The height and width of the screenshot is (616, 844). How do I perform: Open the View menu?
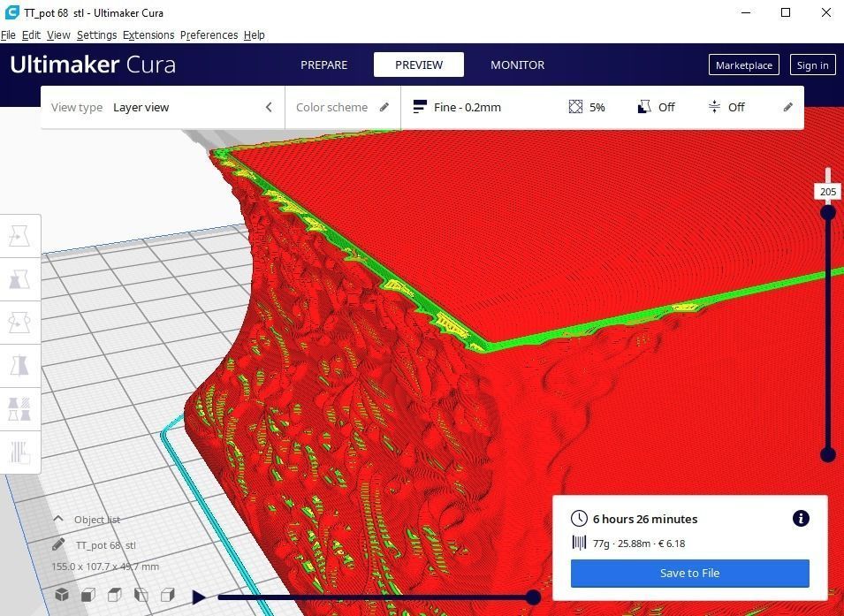click(58, 35)
